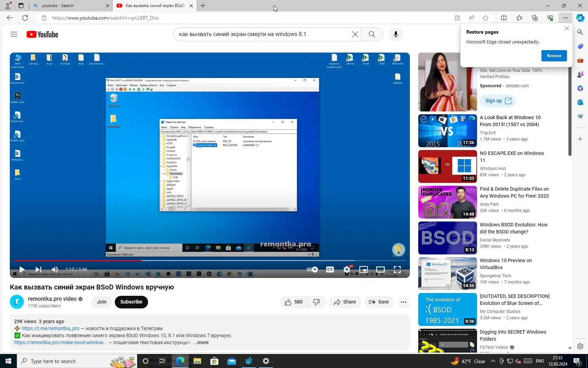
Task: Dislike the video
Action: pos(317,302)
